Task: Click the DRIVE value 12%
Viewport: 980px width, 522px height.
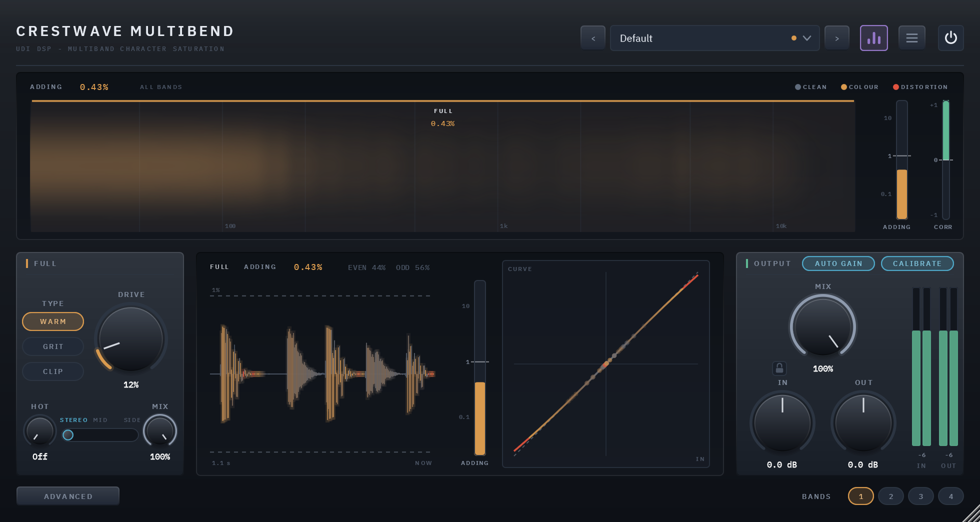Action: [131, 384]
